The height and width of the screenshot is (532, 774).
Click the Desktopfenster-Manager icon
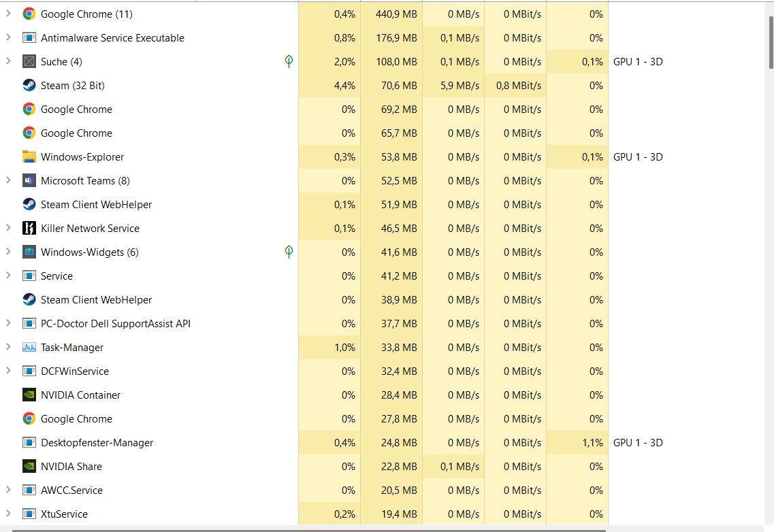29,442
